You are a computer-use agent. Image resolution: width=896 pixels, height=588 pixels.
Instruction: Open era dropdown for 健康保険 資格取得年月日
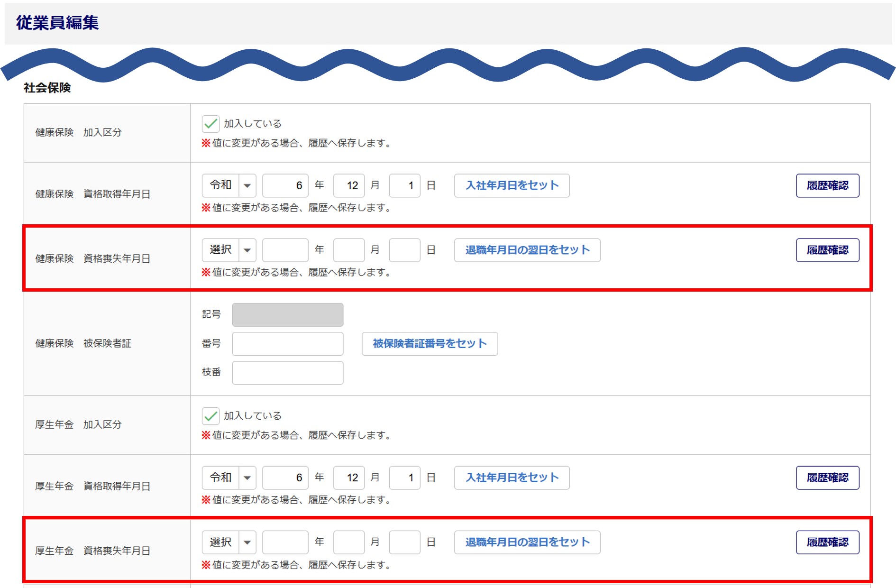tap(229, 185)
